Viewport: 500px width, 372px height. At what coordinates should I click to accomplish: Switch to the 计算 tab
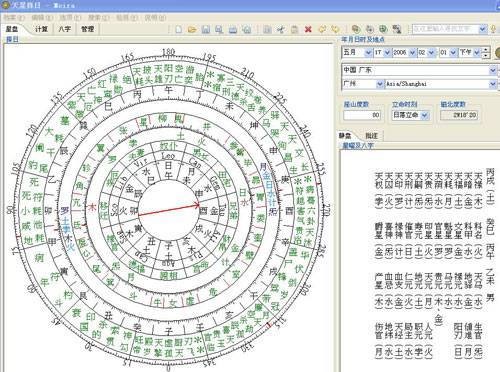pyautogui.click(x=42, y=29)
